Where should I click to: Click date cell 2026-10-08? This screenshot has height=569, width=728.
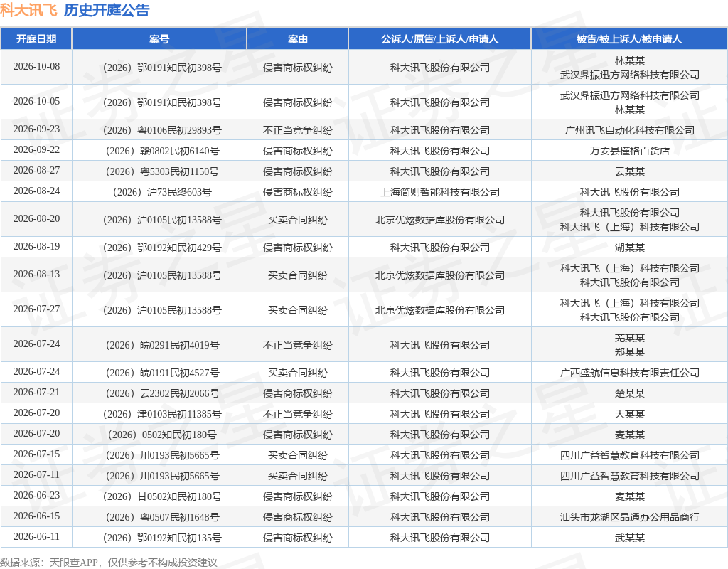(x=37, y=66)
